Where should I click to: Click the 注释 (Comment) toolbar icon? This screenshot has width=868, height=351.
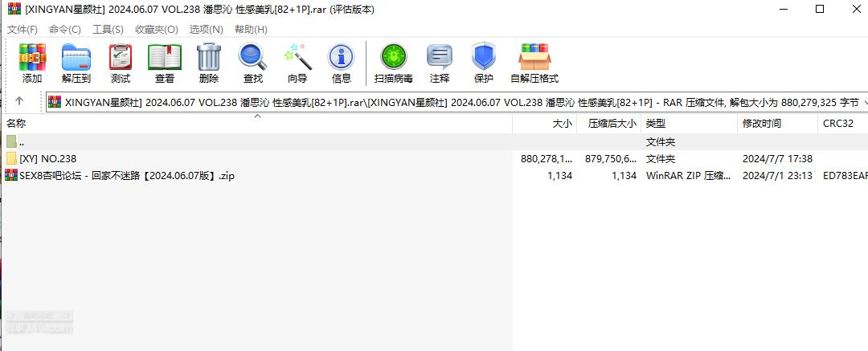[440, 57]
